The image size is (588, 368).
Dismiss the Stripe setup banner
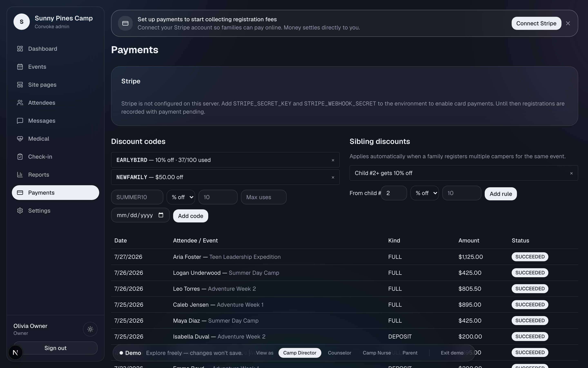[x=568, y=23]
